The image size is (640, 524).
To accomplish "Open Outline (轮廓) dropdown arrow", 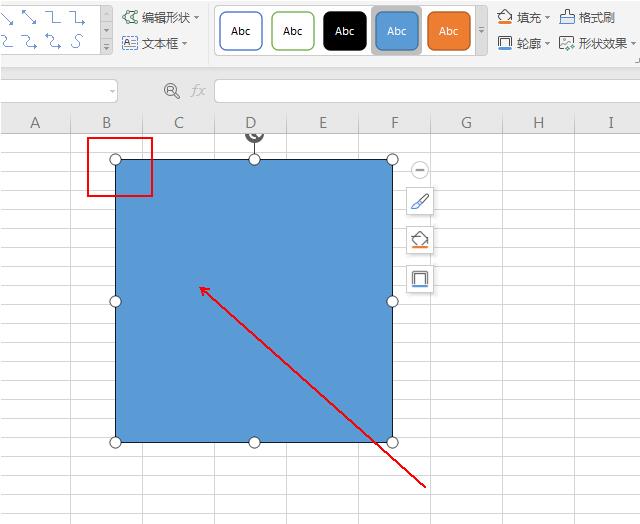I will 547,43.
